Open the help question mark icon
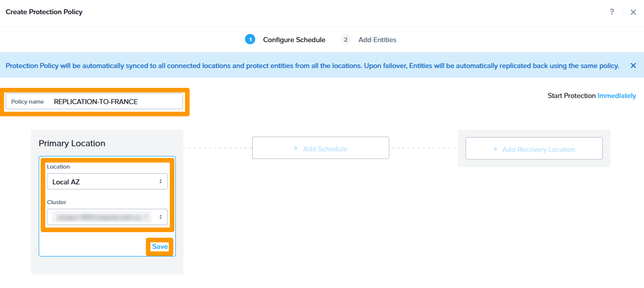This screenshot has width=644, height=288. click(612, 12)
